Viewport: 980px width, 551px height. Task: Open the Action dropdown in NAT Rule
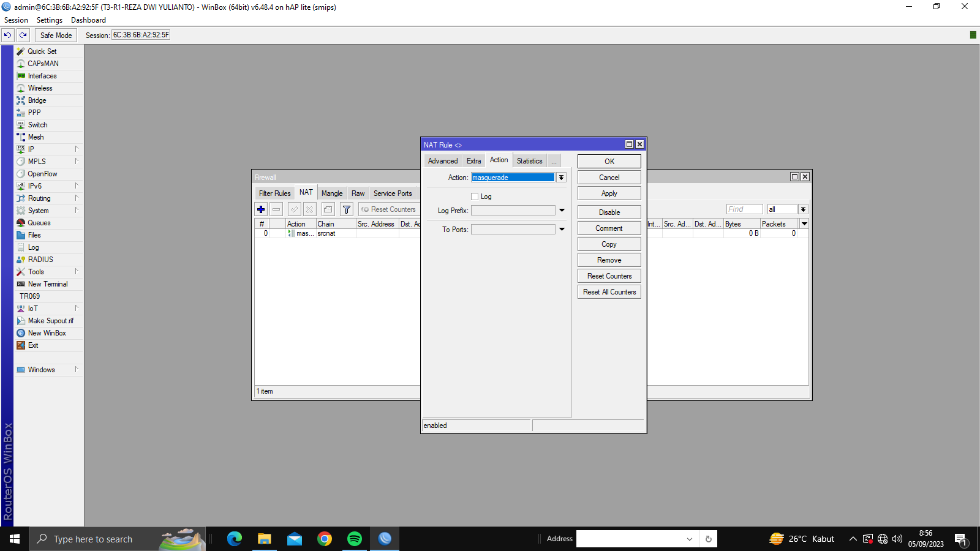tap(561, 178)
